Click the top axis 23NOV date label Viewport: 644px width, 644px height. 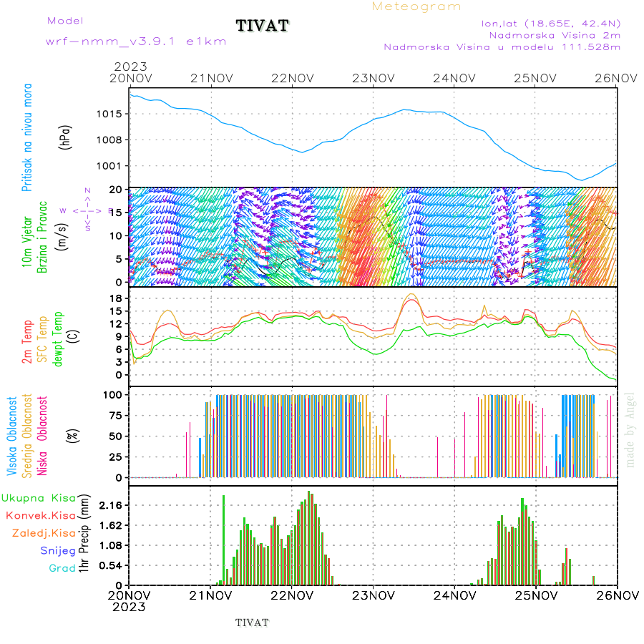374,79
